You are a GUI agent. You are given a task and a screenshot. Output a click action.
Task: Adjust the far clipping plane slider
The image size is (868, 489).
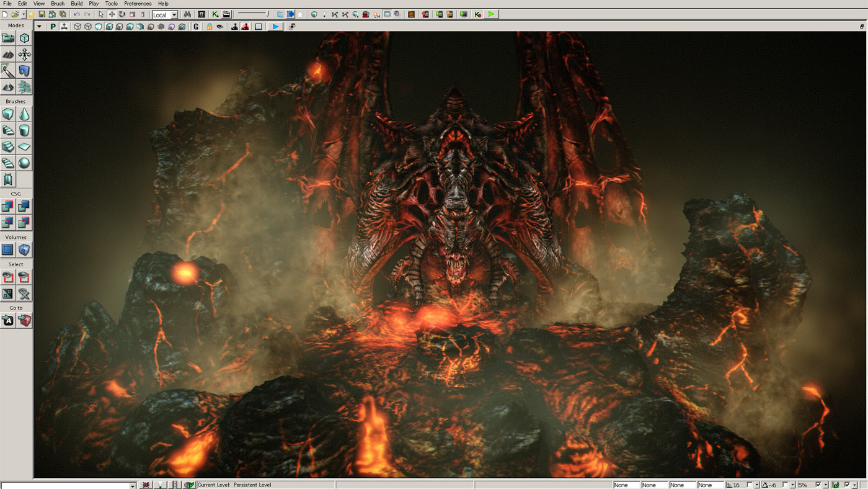click(x=254, y=14)
